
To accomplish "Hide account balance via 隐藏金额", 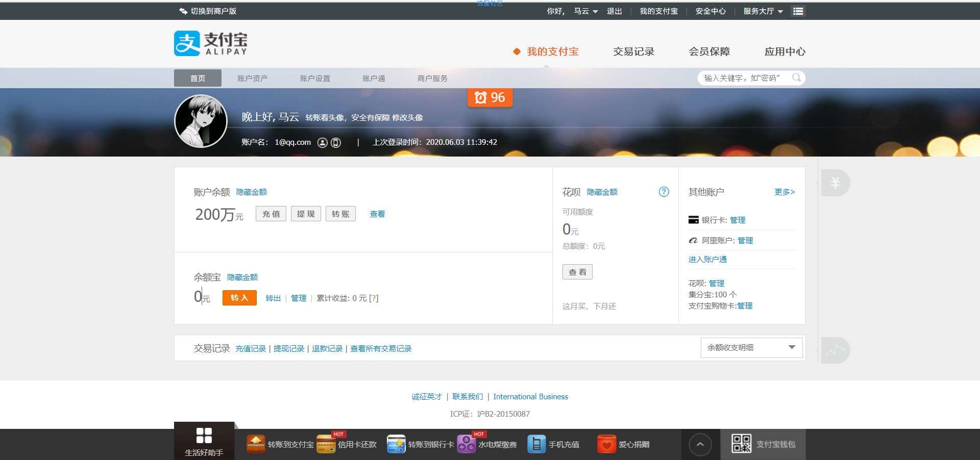I will click(x=251, y=192).
